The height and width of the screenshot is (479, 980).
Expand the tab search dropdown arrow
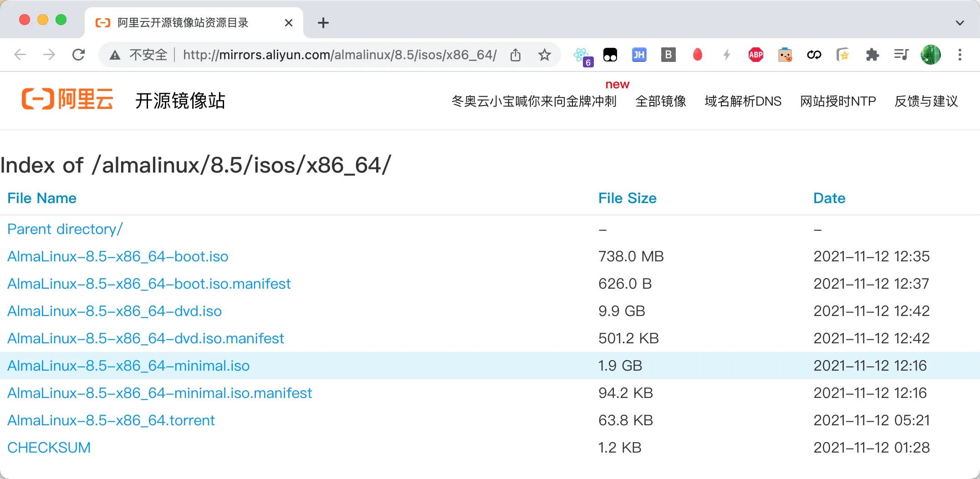(x=960, y=23)
